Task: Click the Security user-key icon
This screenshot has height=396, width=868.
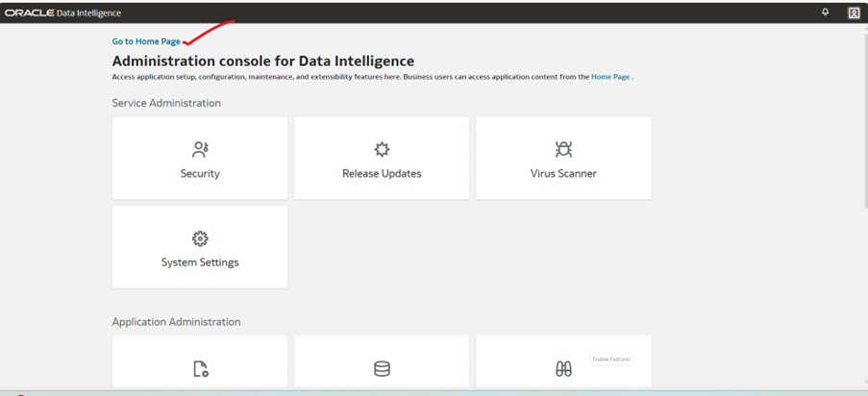Action: pyautogui.click(x=200, y=149)
